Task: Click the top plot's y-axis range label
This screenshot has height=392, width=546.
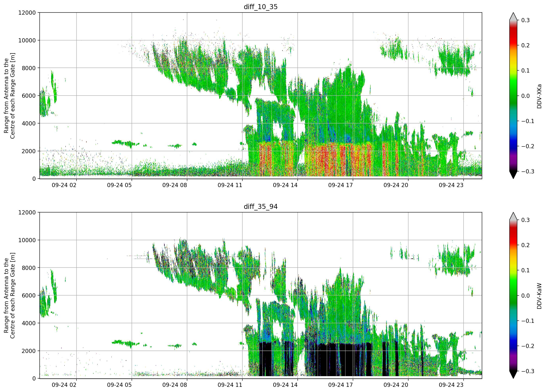Action: [x=9, y=96]
